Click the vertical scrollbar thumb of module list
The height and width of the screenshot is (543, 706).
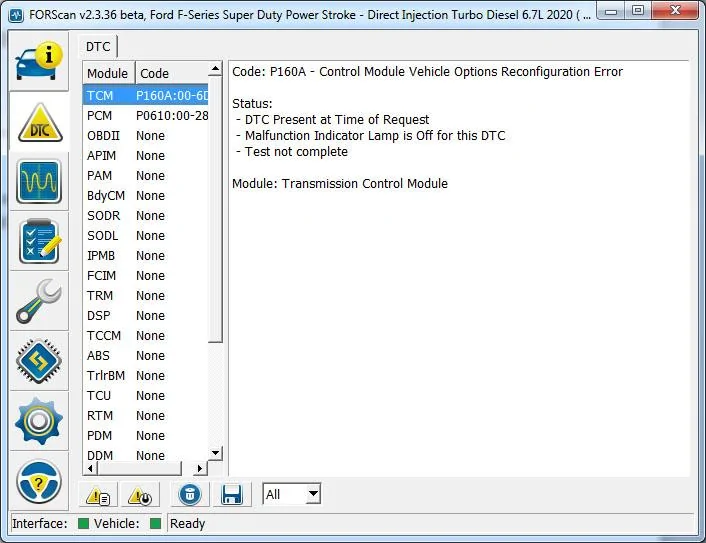pos(216,209)
